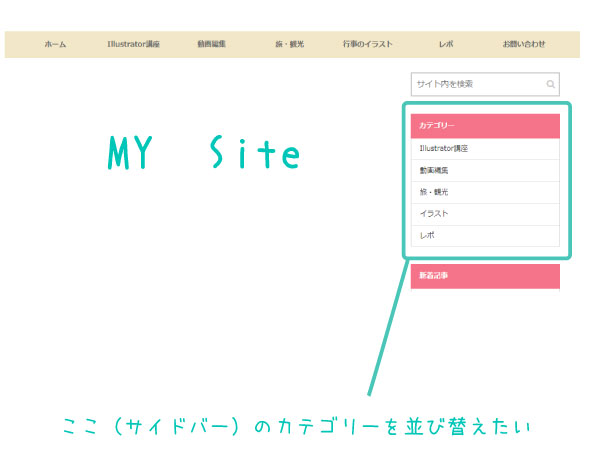Open Illustrator講座 in the sidebar category list
The image size is (600, 454).
pyautogui.click(x=485, y=149)
